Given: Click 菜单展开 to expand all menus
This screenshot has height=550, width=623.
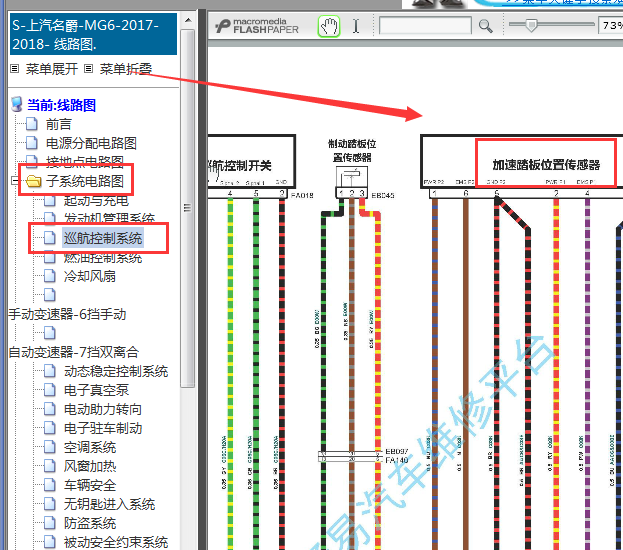Looking at the screenshot, I should click(x=52, y=69).
